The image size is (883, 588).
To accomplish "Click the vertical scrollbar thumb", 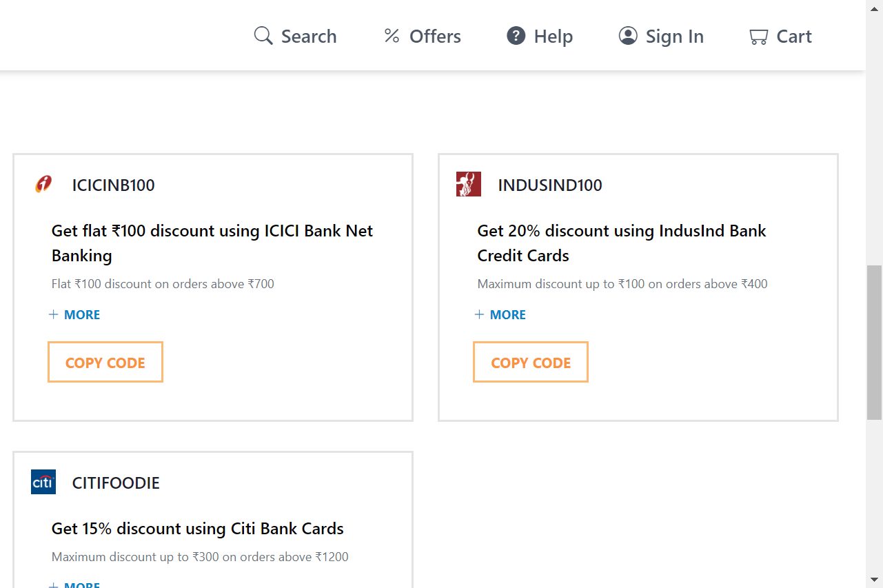I will [x=874, y=342].
